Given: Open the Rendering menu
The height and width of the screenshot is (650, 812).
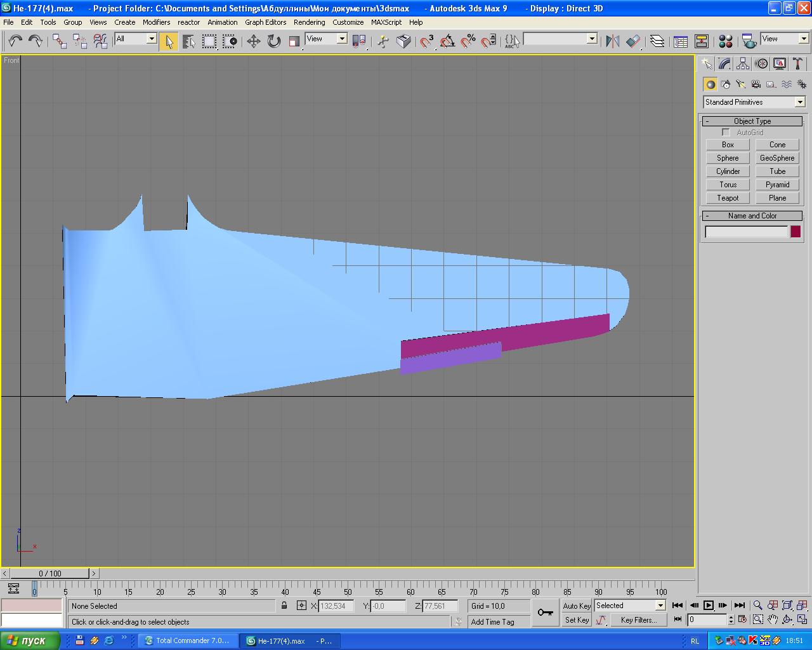Looking at the screenshot, I should click(x=309, y=22).
